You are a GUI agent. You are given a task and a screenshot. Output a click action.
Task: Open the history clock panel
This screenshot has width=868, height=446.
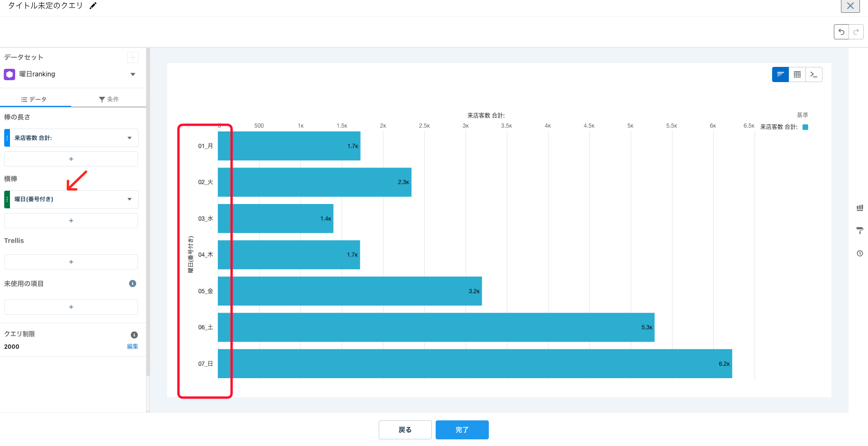860,253
